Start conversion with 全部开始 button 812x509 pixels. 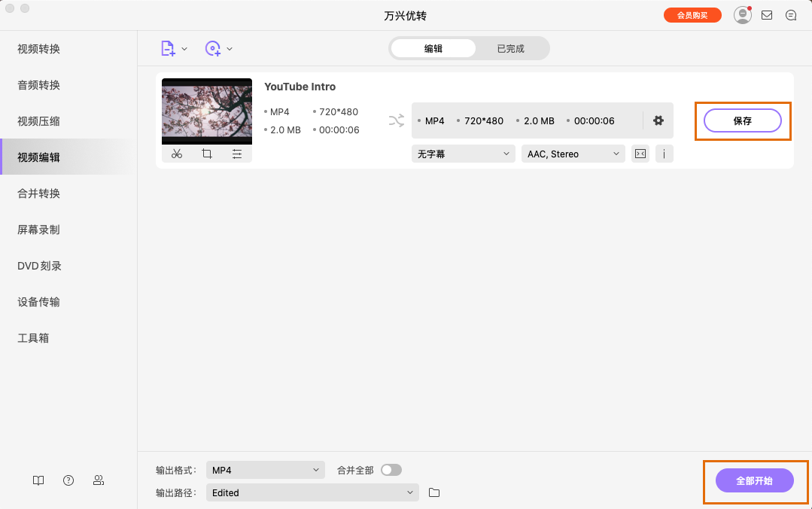coord(756,480)
